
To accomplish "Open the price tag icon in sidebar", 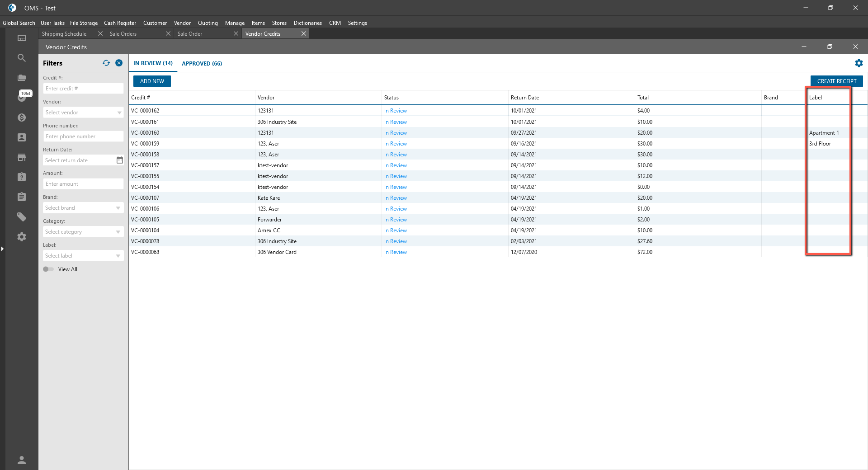I will point(22,217).
